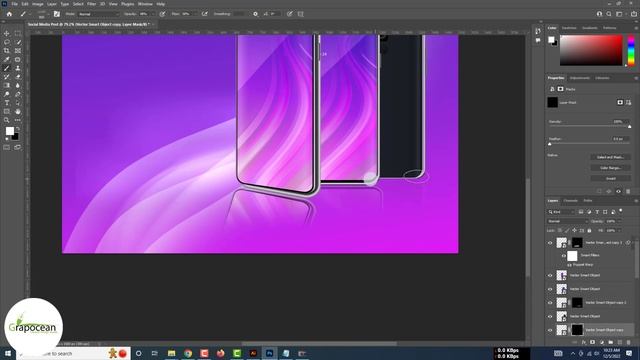Delete layer with the trash icon
The width and height of the screenshot is (640, 360).
tap(629, 342)
